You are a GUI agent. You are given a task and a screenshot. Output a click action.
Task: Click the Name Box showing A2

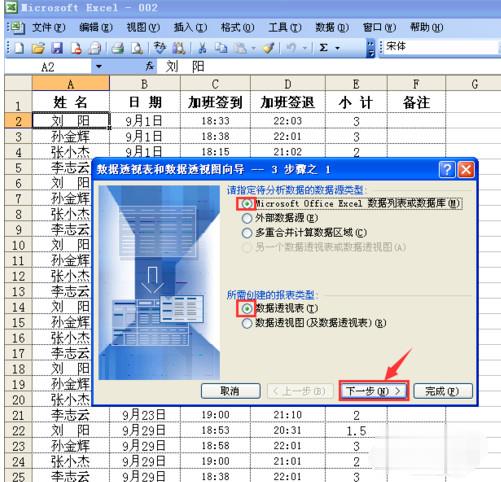pos(48,67)
